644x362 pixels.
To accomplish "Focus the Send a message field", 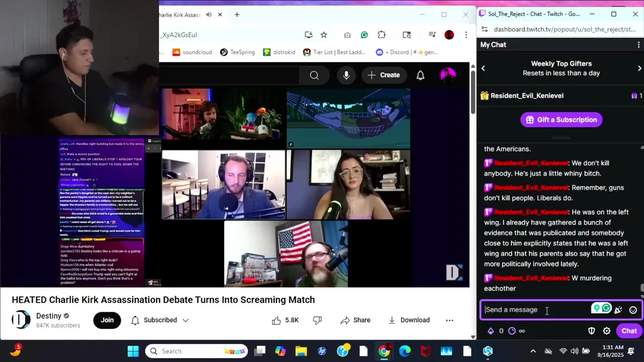I will (x=536, y=310).
